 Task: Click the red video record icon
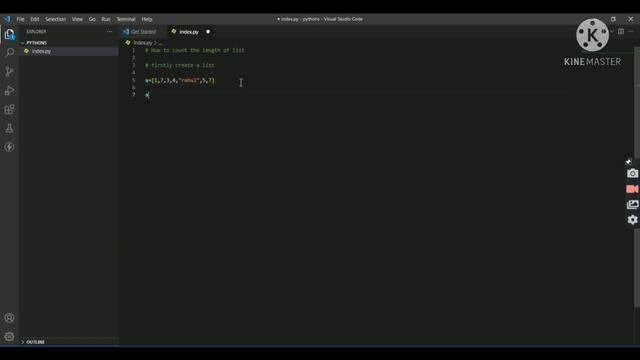coord(632,189)
